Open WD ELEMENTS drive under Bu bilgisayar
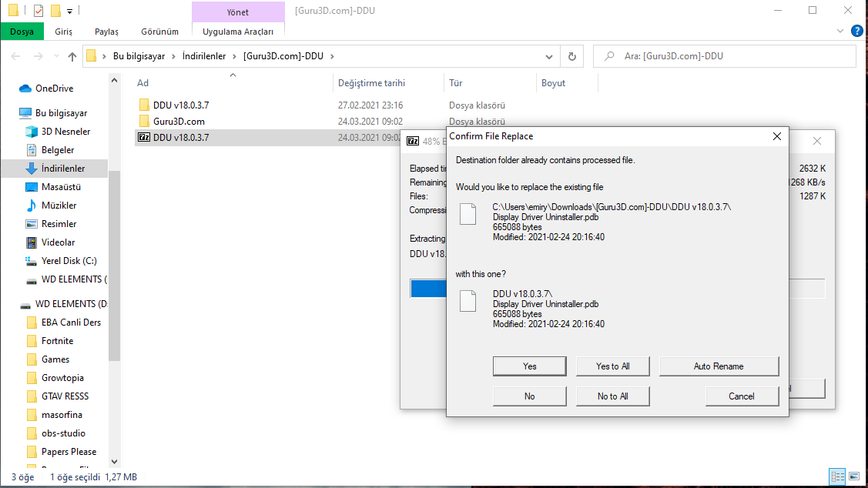Screen dimensions: 868x488 click(74, 279)
